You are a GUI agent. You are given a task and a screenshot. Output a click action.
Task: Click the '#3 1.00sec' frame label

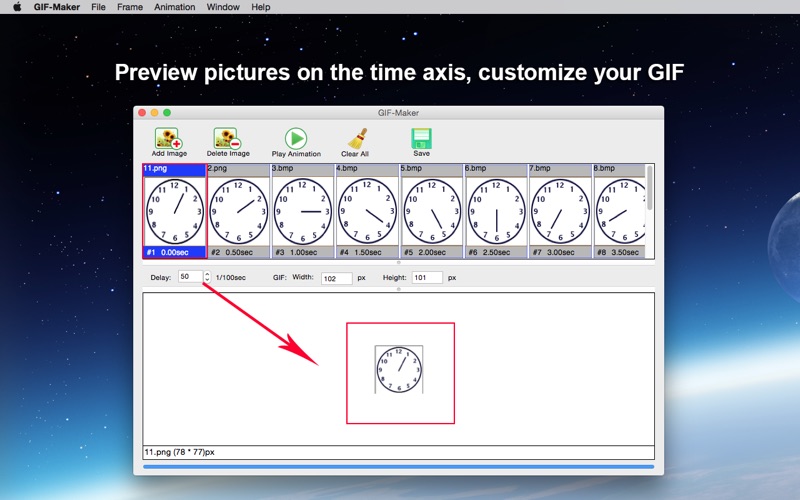(x=296, y=252)
